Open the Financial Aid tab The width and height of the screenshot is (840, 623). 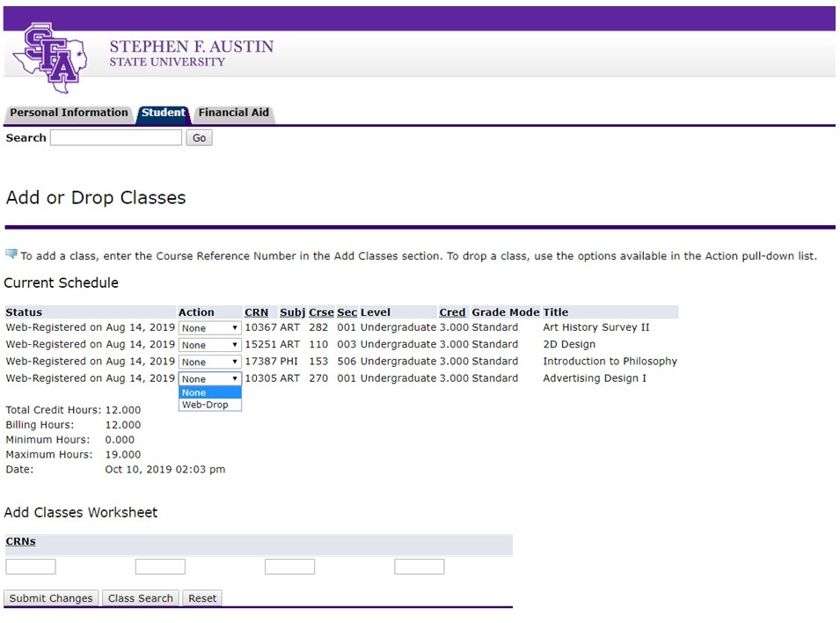pos(233,113)
